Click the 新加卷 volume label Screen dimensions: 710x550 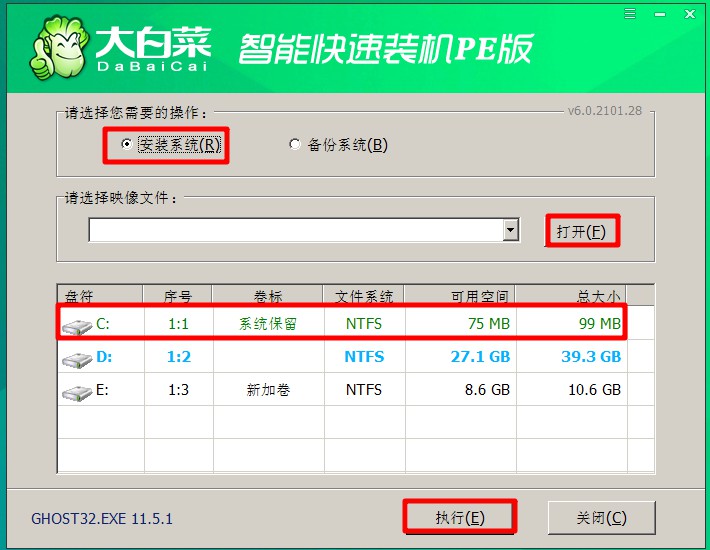click(268, 390)
